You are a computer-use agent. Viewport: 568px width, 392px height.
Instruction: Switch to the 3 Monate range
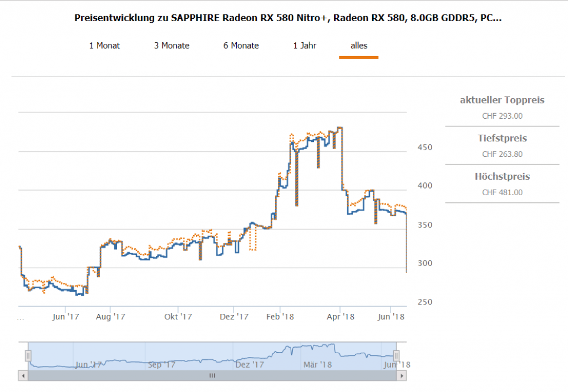pos(171,45)
